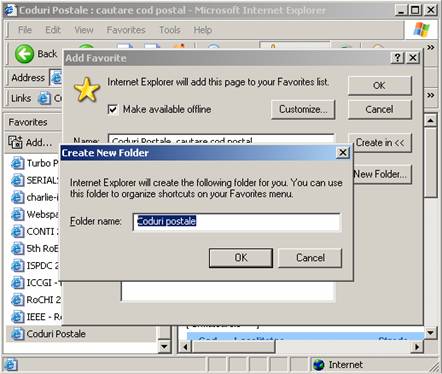This screenshot has height=374, width=442.
Task: Open the ISPDC favorite
Action: (34, 266)
